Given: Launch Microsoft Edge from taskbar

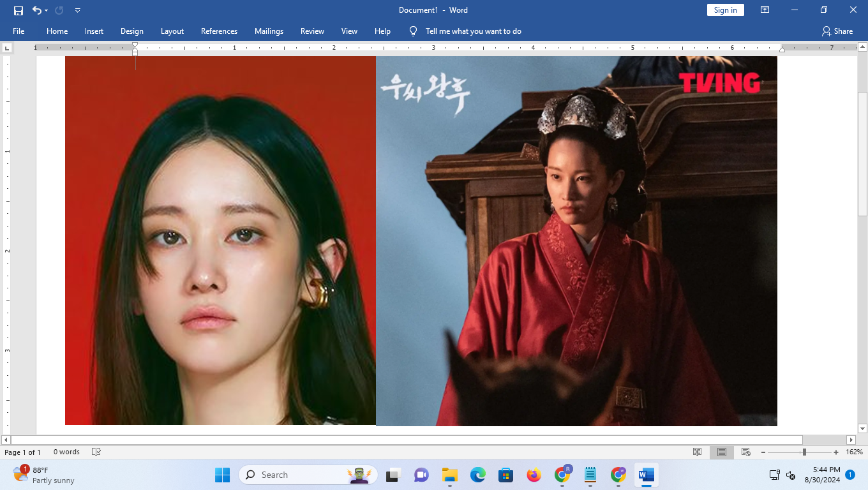Looking at the screenshot, I should pos(478,475).
